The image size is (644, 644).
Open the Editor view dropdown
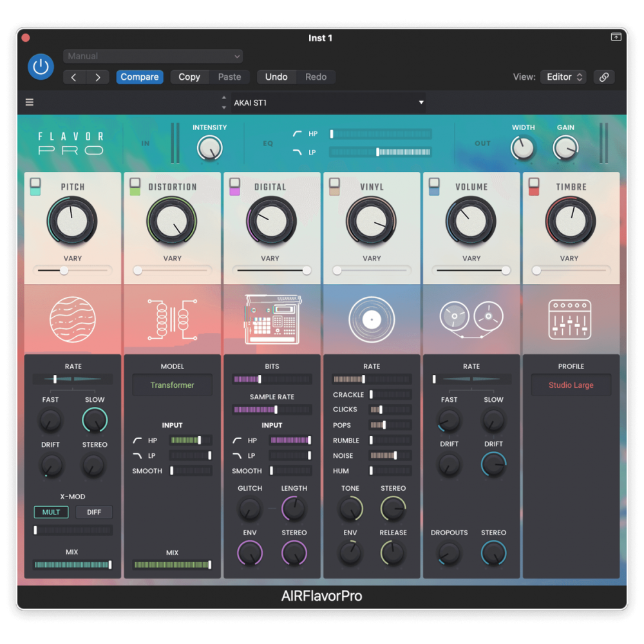563,77
